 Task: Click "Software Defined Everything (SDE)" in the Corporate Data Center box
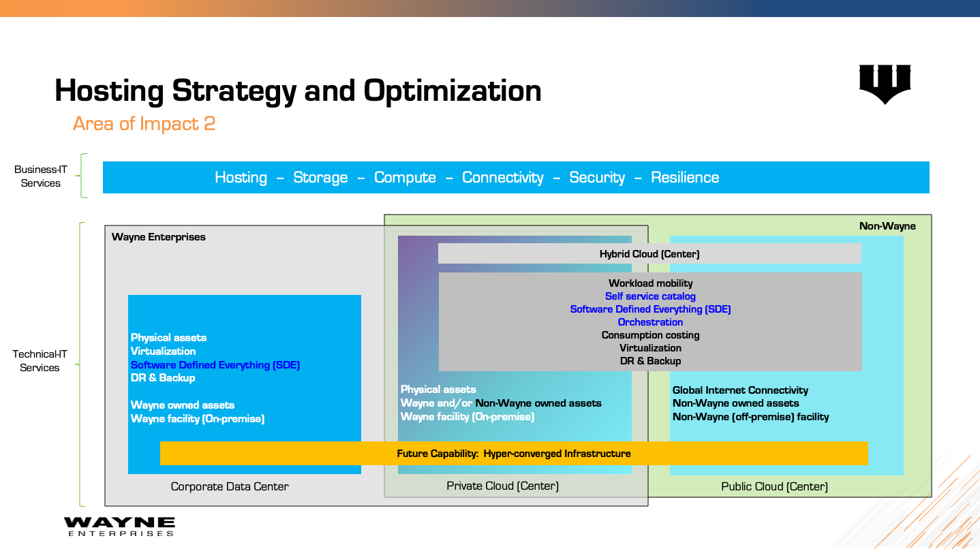[x=215, y=365]
